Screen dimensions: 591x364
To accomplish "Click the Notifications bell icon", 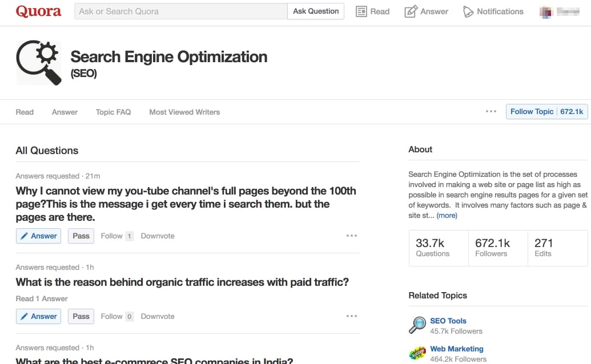I will coord(468,11).
